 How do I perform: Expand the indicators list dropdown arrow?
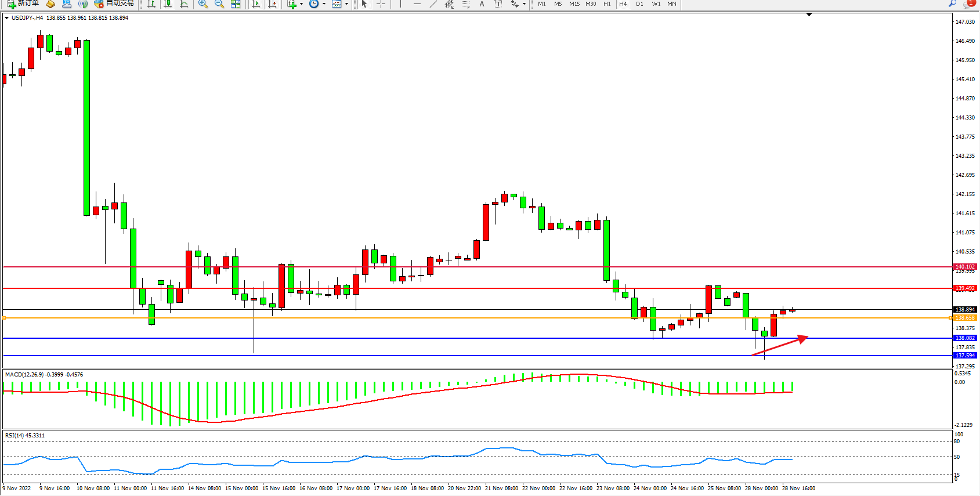point(301,4)
